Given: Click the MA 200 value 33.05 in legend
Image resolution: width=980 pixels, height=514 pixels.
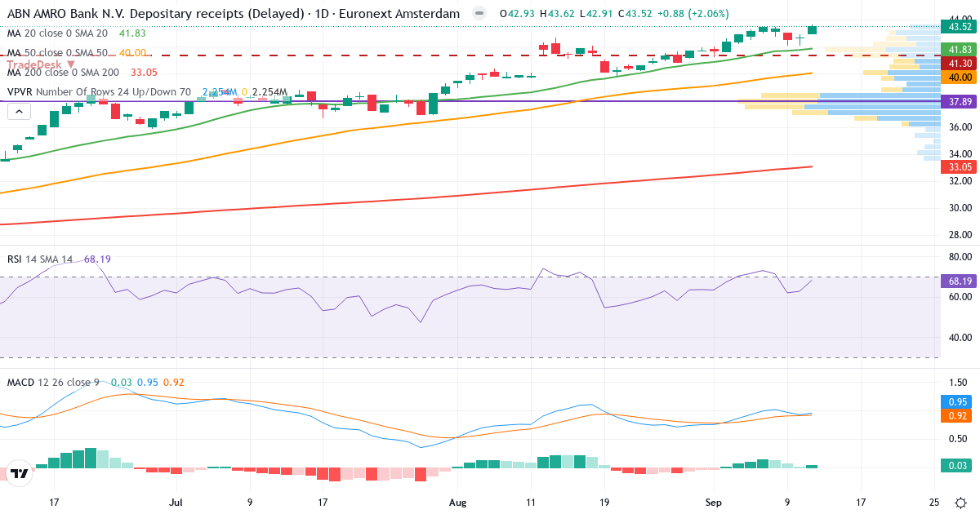Looking at the screenshot, I should tap(143, 73).
